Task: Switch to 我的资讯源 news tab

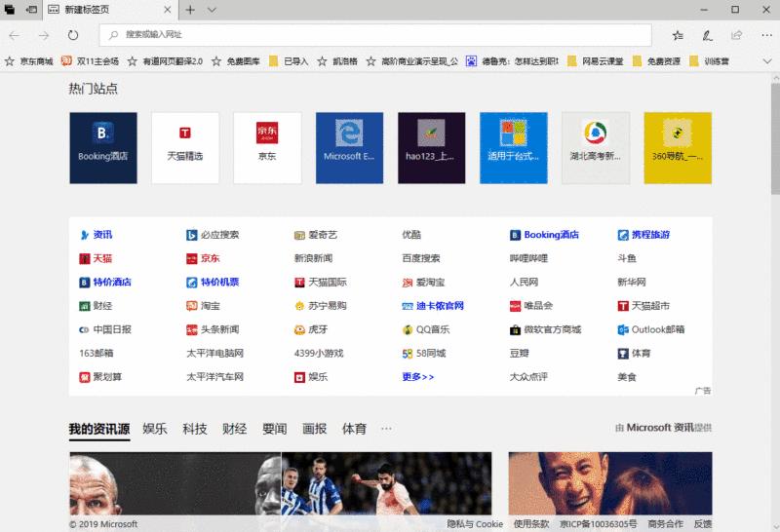Action: (x=99, y=429)
